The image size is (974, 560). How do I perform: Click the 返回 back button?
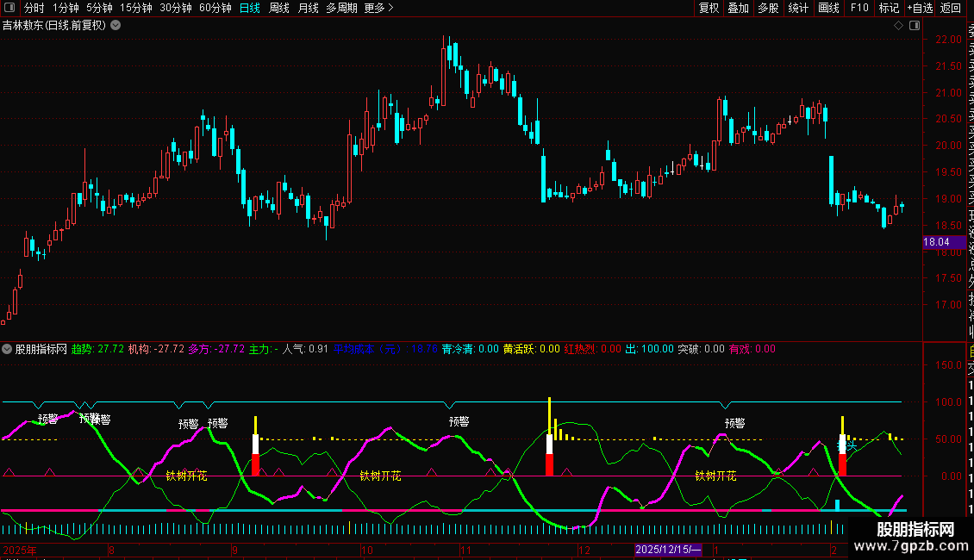pos(951,8)
